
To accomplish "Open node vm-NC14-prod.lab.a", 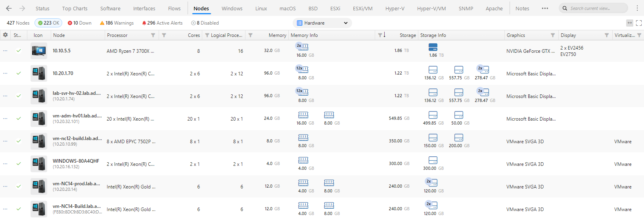I will [x=76, y=184].
